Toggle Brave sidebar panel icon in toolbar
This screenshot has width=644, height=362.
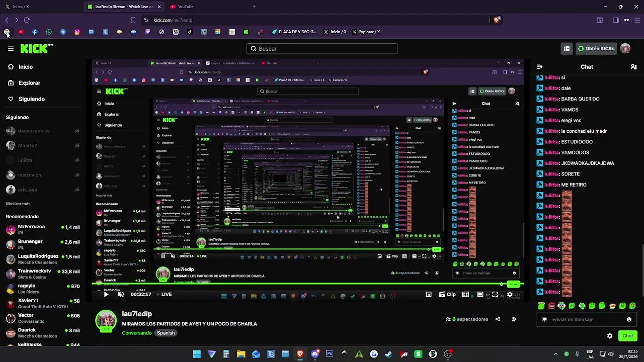(615, 20)
